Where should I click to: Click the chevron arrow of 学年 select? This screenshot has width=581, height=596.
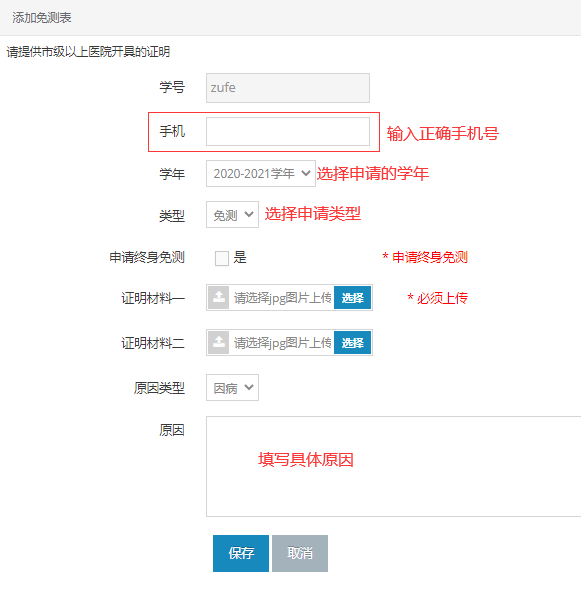306,173
